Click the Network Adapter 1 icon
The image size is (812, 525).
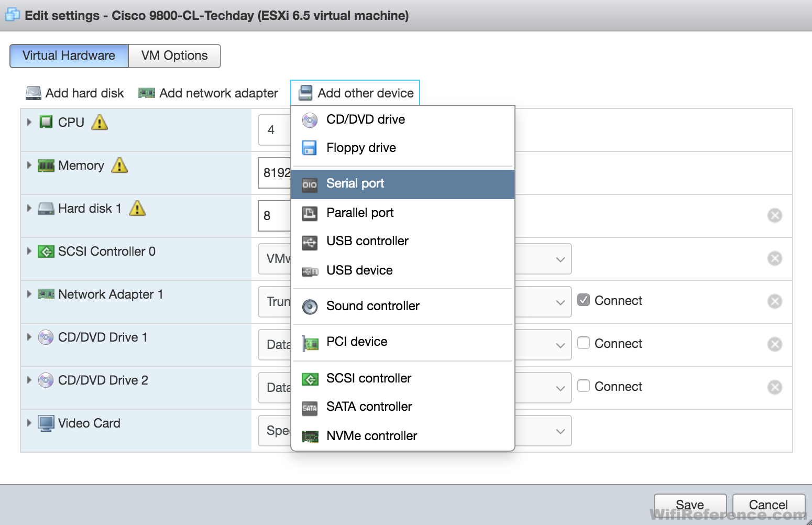[46, 294]
